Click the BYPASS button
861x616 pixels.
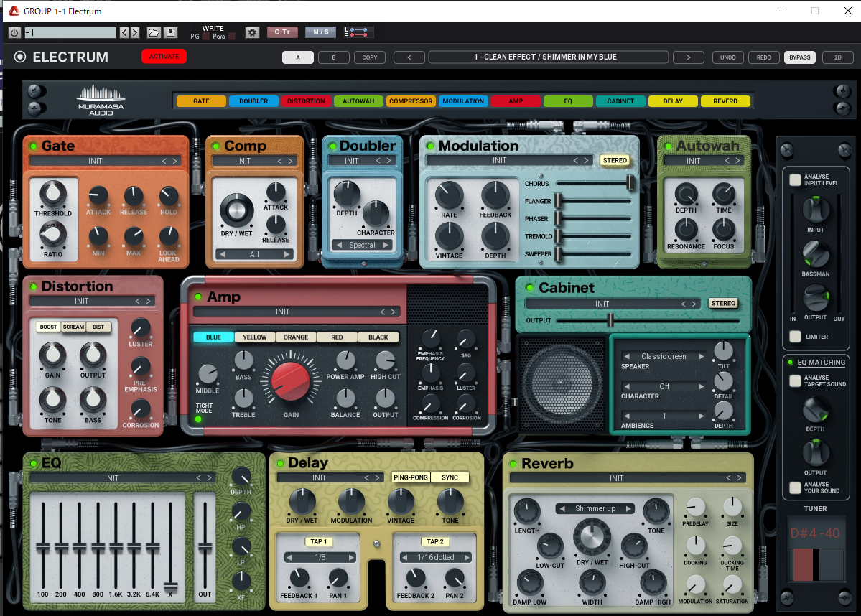pyautogui.click(x=800, y=57)
